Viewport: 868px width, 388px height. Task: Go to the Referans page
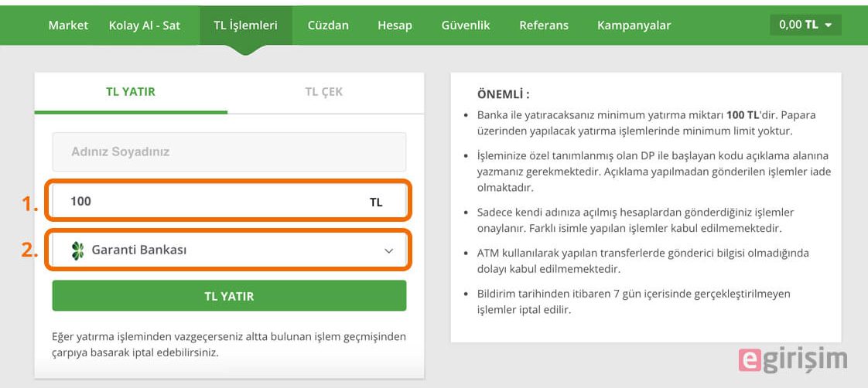[544, 26]
